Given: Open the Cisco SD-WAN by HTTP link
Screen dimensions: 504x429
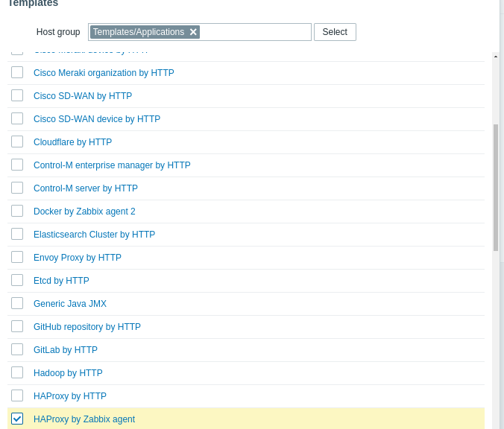Looking at the screenshot, I should pos(83,96).
